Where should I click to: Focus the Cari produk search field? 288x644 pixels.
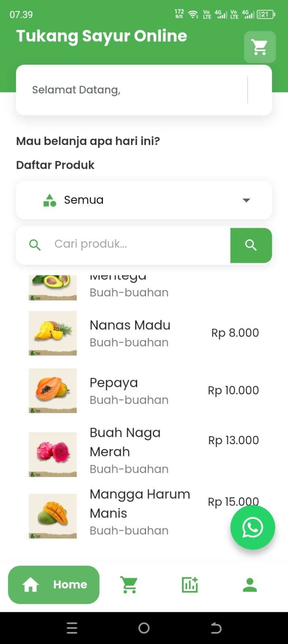pos(137,244)
